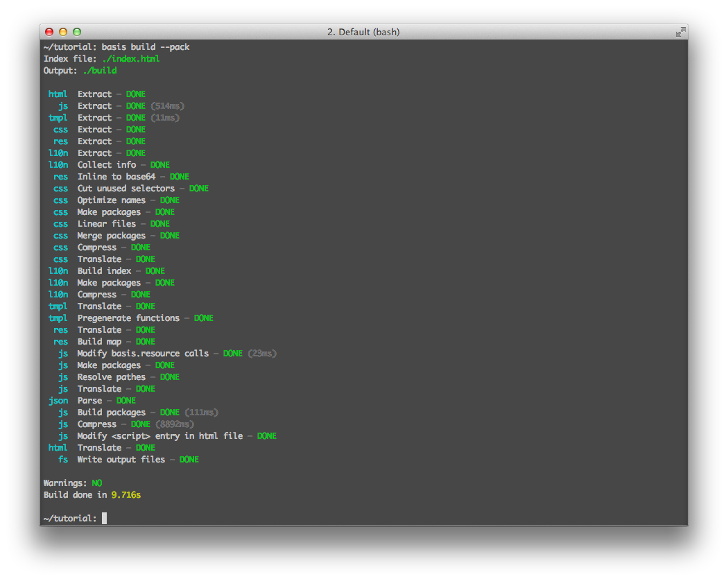Click the 'Optimize names' line
This screenshot has height=581, width=728.
click(x=116, y=200)
